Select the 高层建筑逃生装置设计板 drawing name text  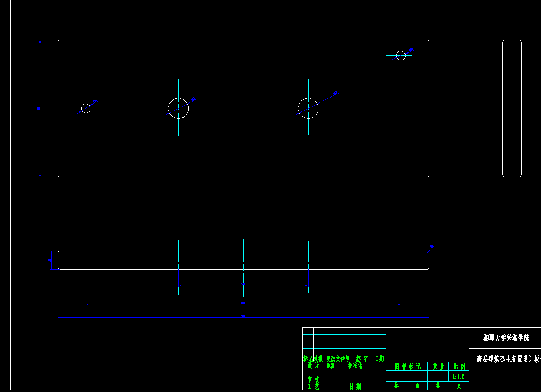(509, 359)
